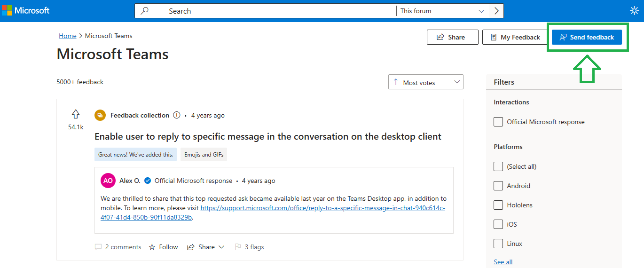Check Official Microsoft response filter
Screen dimensions: 644x268
(498, 122)
